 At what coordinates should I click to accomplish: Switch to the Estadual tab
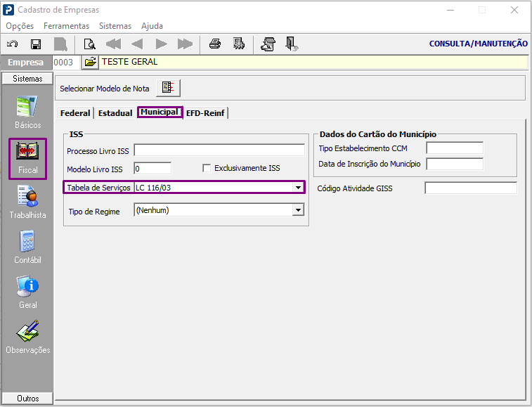click(x=115, y=113)
